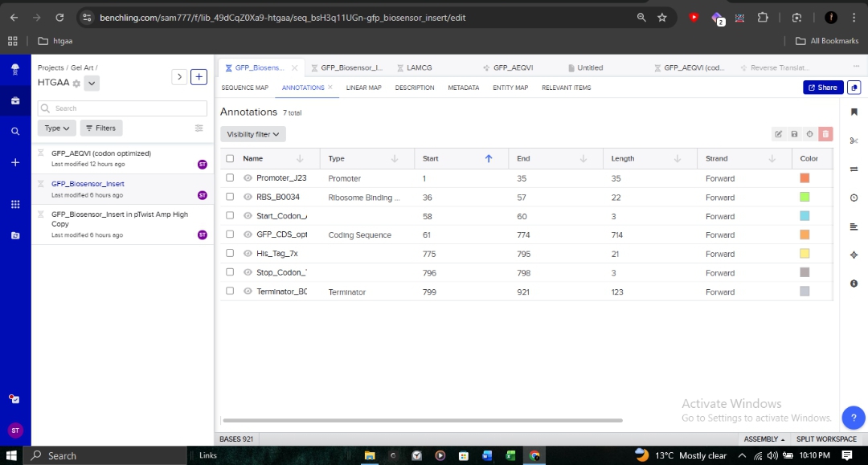Click the Search field in left panel

click(121, 107)
